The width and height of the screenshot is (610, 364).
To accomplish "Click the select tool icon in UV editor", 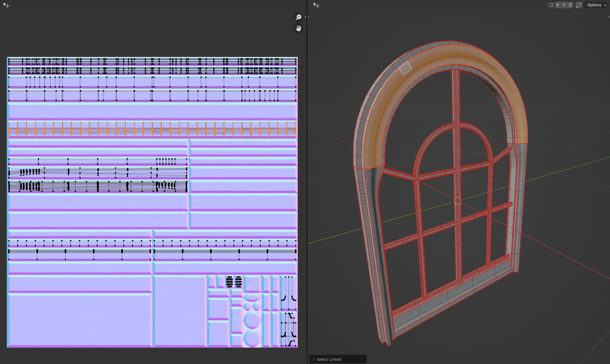I will pos(6,5).
